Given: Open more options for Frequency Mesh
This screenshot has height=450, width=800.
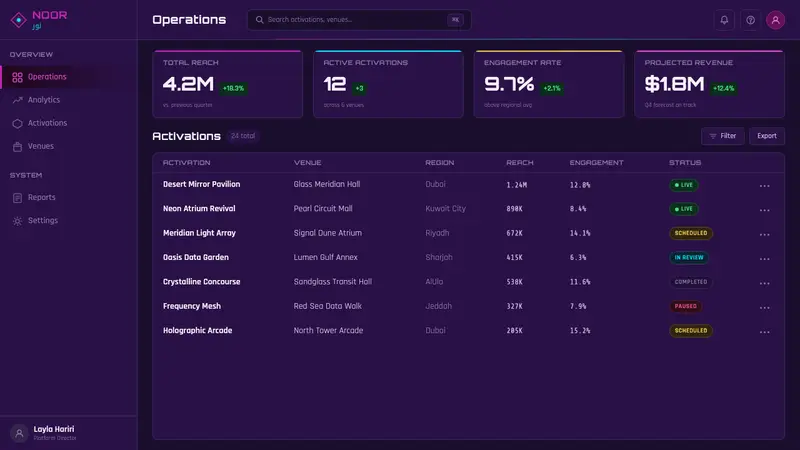Looking at the screenshot, I should pyautogui.click(x=764, y=308).
